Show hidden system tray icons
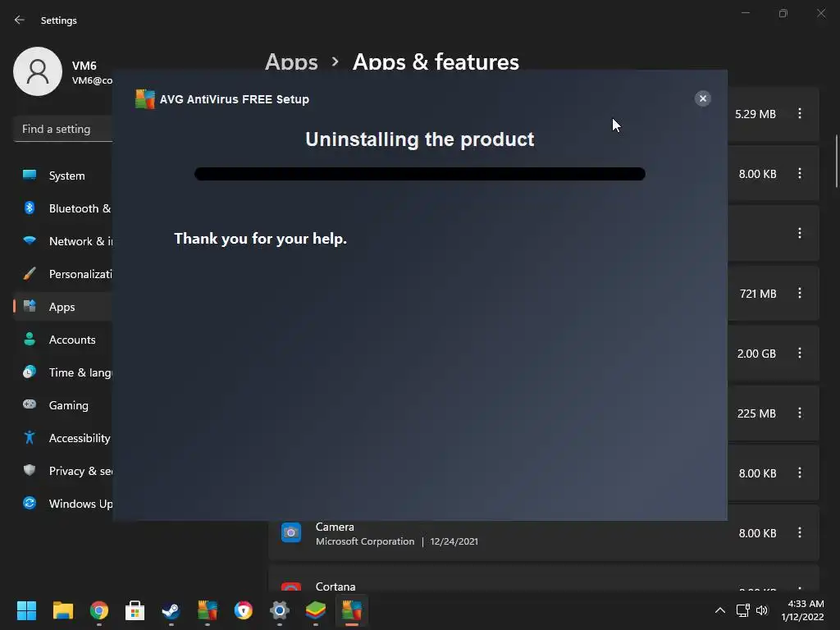Viewport: 840px width, 630px height. [720, 610]
